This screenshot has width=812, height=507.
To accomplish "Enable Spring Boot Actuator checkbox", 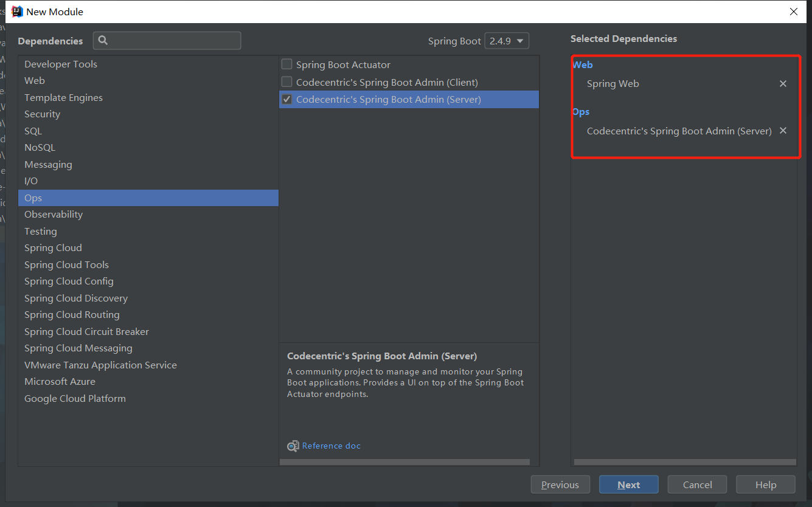I will pos(286,64).
